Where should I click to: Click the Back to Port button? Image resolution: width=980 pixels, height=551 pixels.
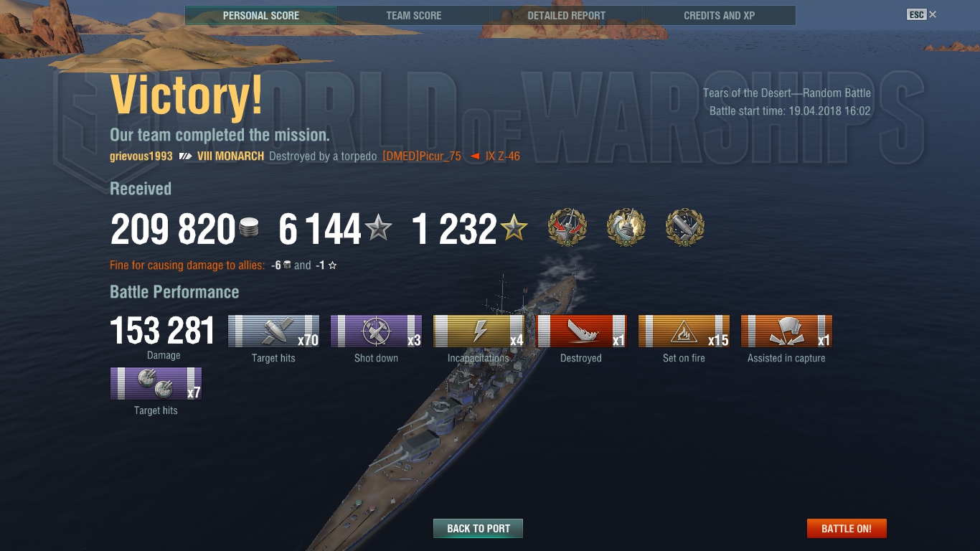click(x=478, y=529)
